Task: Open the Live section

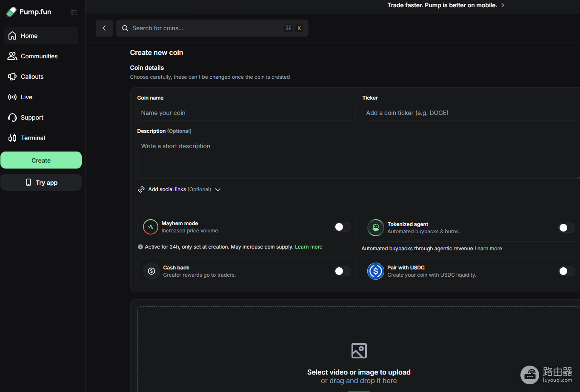Action: click(x=41, y=97)
